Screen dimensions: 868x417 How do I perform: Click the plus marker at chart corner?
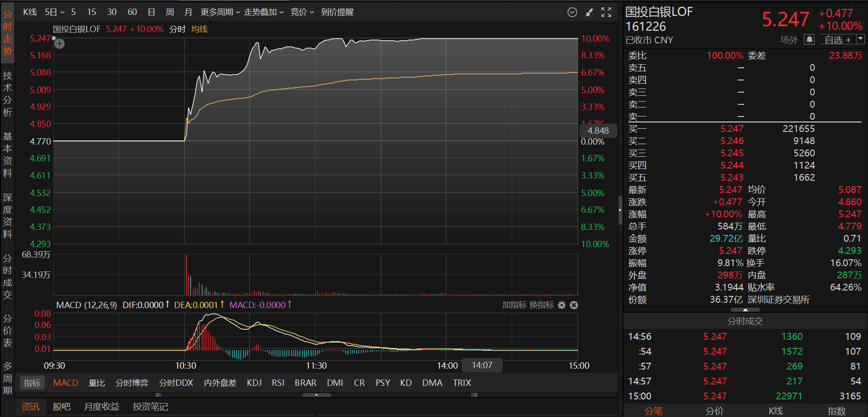(59, 44)
